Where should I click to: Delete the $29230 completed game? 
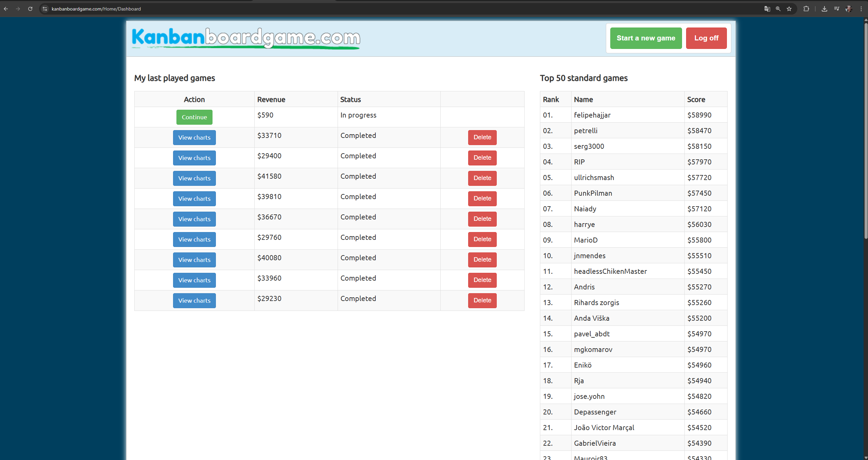[x=482, y=300]
